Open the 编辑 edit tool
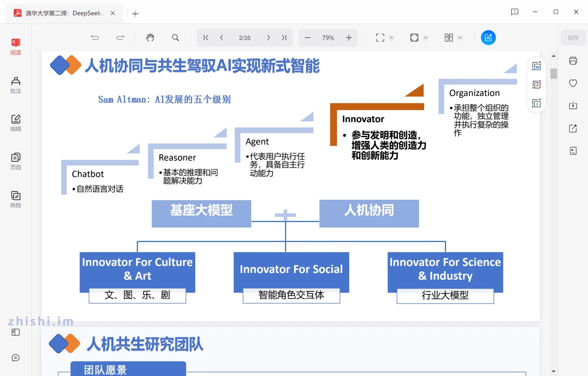Viewport: 588px width, 376px height. (16, 123)
